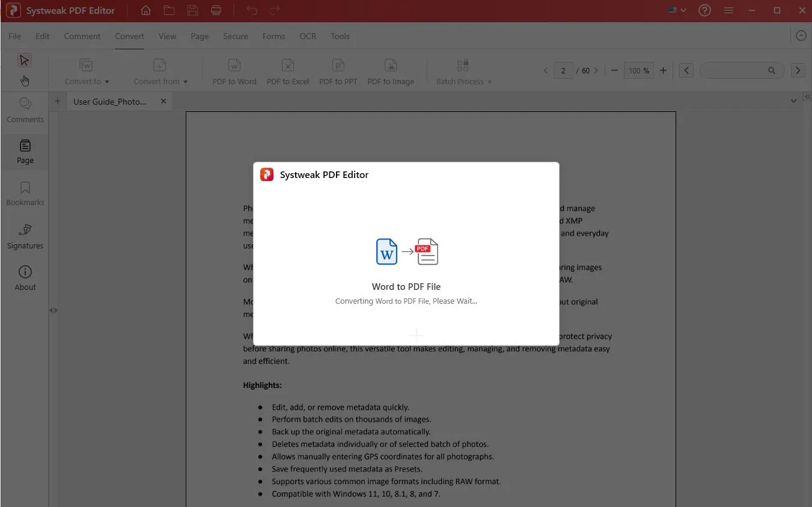Screen dimensions: 812x507
Task: Switch to the Page tab
Action: [x=200, y=36]
